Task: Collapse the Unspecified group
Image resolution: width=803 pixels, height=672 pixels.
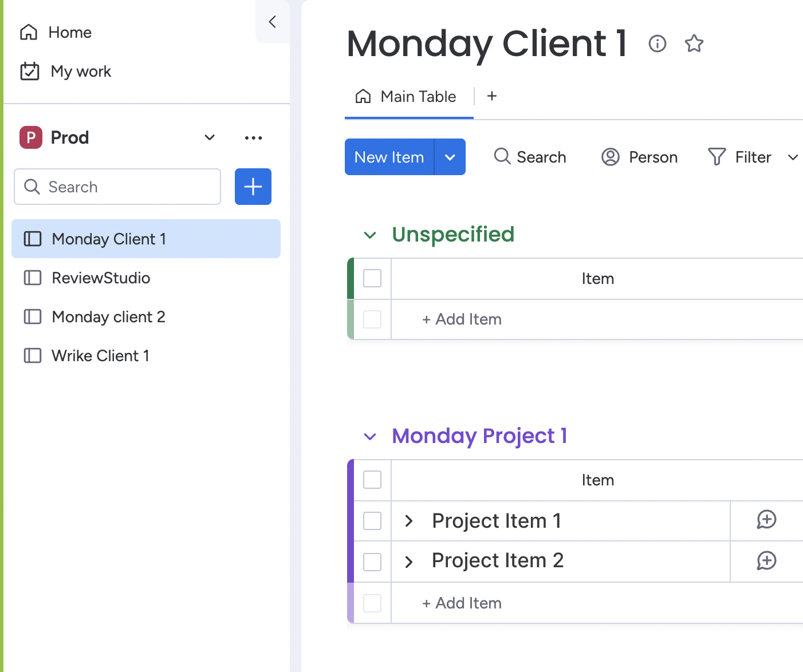Action: click(370, 235)
